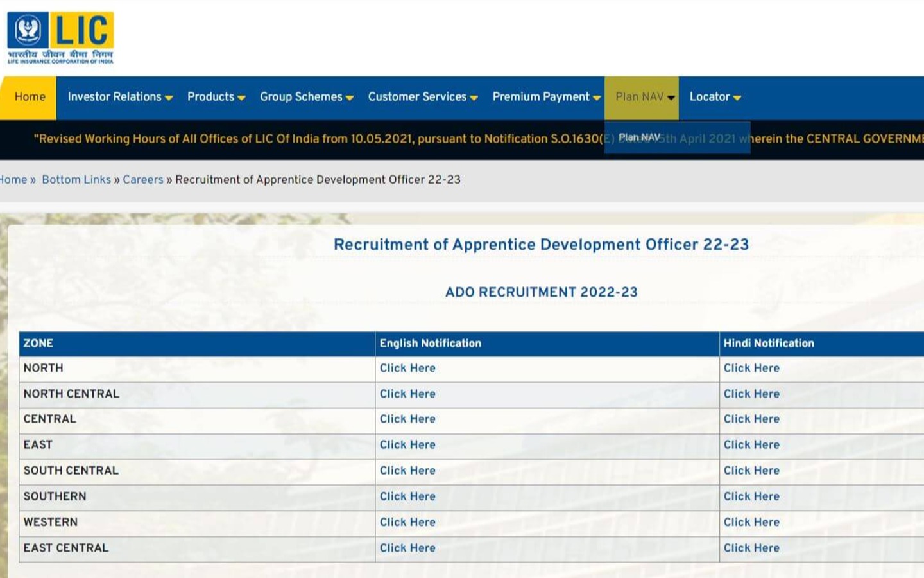View Central zone English notification
924x578 pixels.
tap(407, 419)
